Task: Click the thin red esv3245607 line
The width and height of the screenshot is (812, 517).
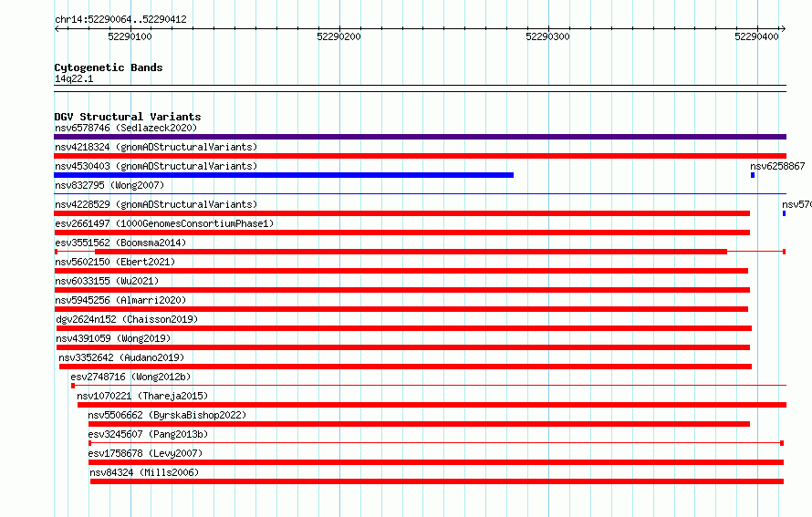Action: tap(436, 443)
